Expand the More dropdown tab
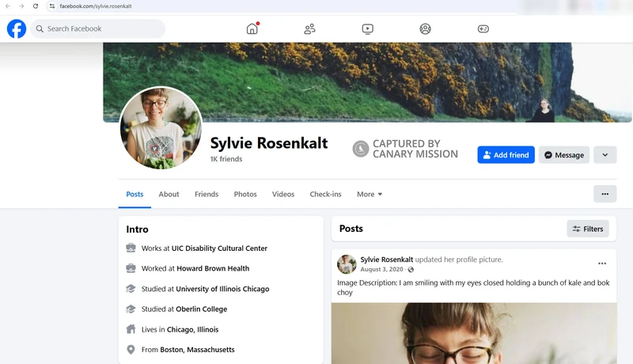This screenshot has height=364, width=633. (370, 194)
